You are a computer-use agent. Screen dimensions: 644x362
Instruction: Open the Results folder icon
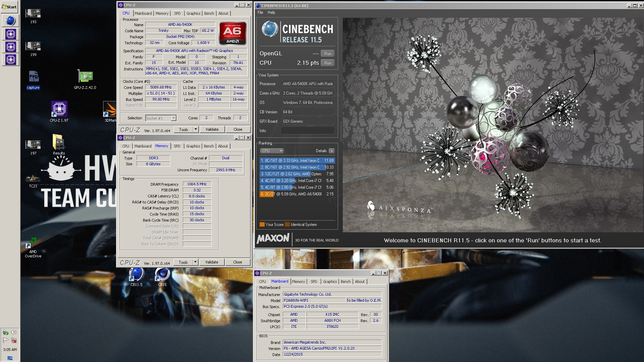[x=59, y=144]
